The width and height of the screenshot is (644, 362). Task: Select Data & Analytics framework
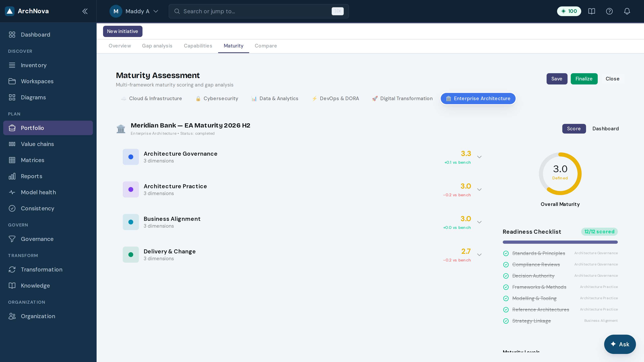point(275,98)
